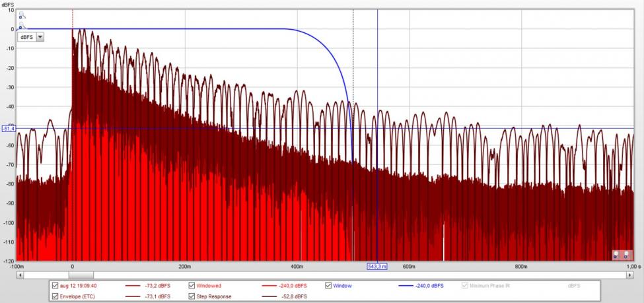Click the 200m time axis label
644x303 pixels.
point(185,267)
